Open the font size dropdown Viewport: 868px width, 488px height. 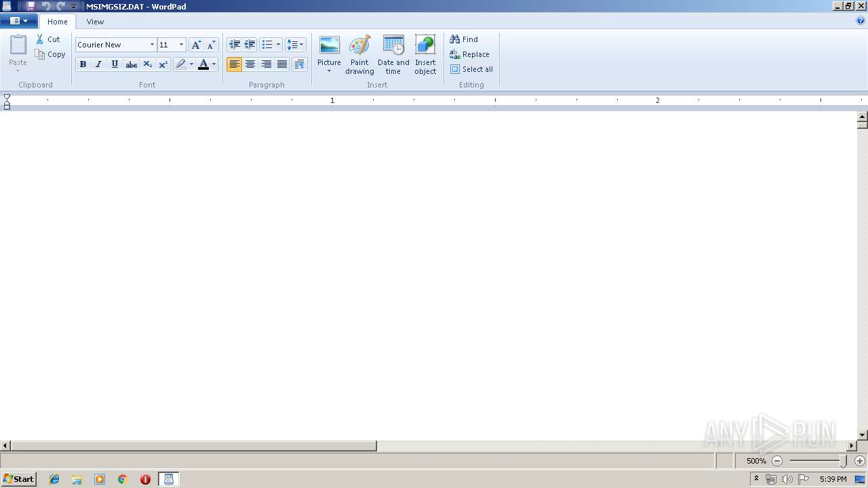click(181, 45)
